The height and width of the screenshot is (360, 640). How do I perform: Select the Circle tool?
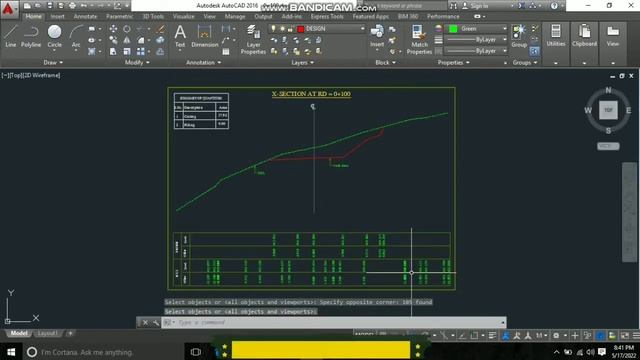tap(54, 36)
